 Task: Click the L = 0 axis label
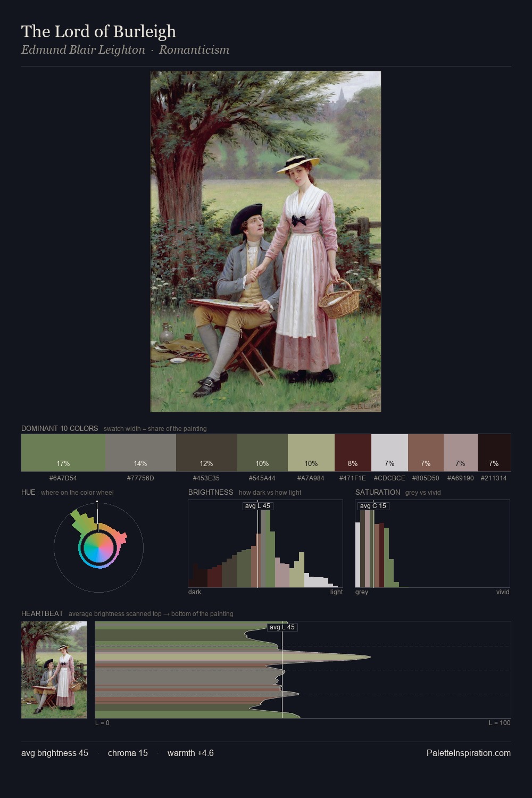[x=102, y=723]
